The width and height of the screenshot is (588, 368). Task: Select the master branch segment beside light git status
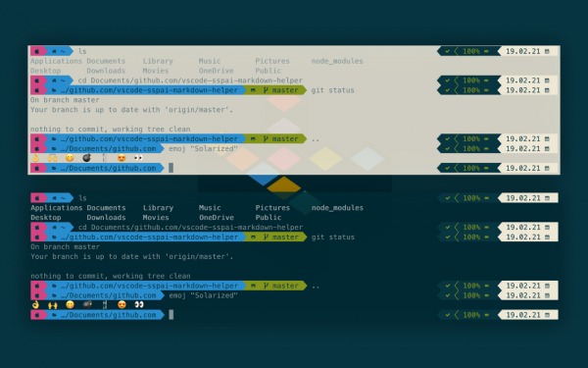pyautogui.click(x=274, y=90)
